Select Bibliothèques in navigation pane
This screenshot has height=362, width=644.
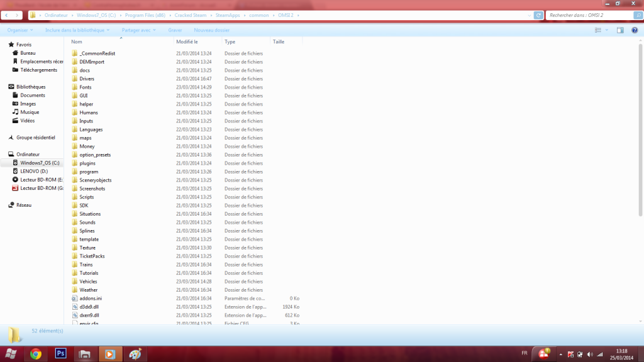31,87
